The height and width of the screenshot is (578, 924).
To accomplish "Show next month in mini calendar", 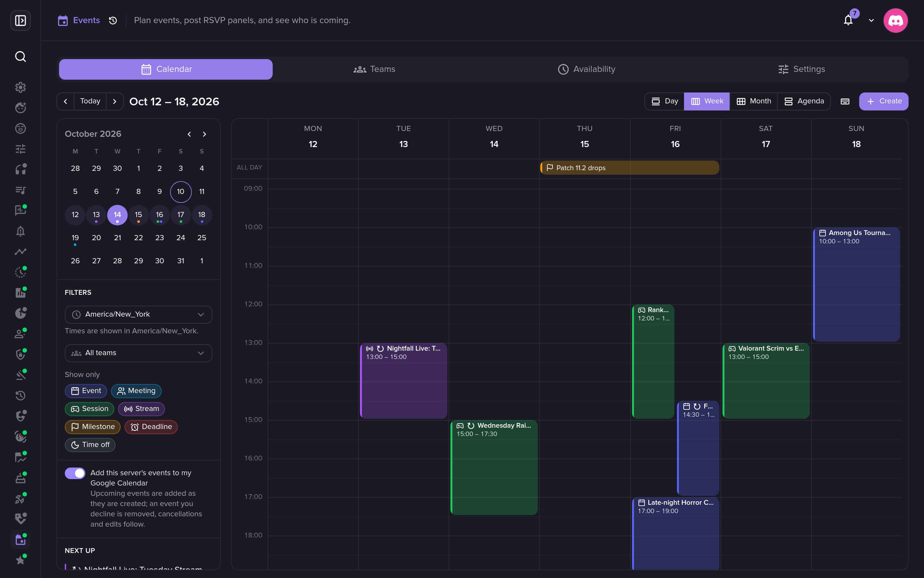I will click(204, 134).
